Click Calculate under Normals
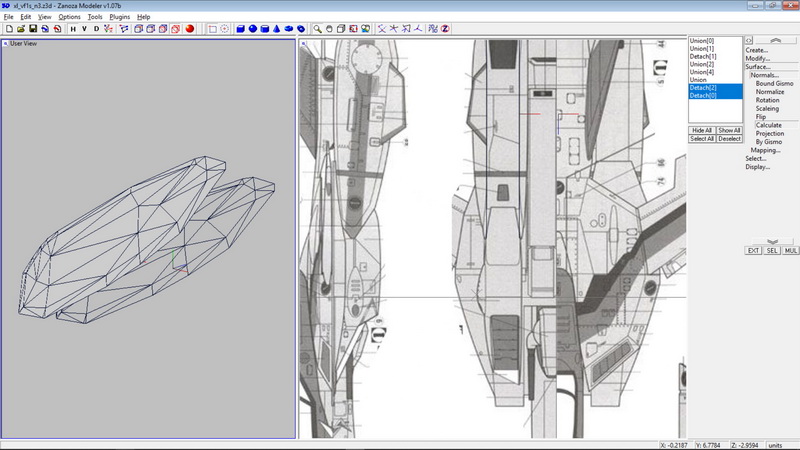The height and width of the screenshot is (450, 800). (768, 125)
